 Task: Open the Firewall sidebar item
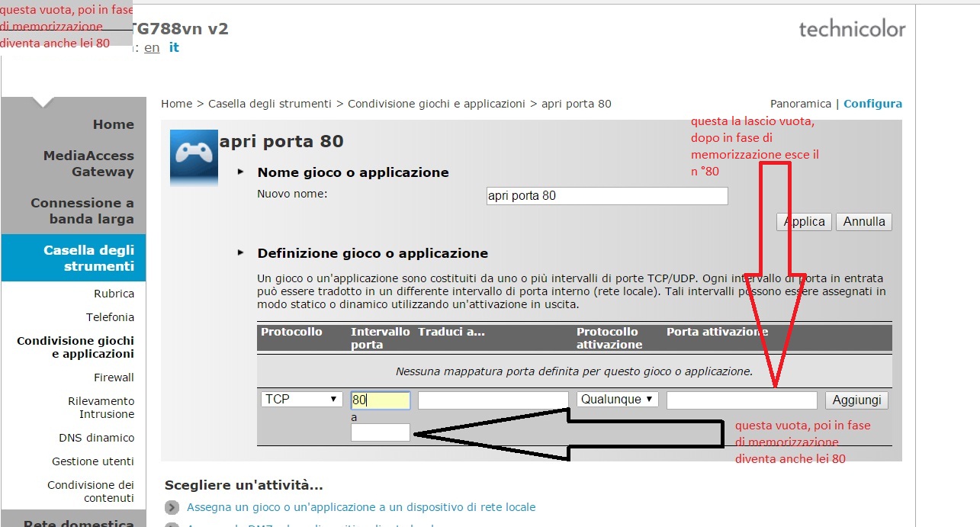pos(114,378)
